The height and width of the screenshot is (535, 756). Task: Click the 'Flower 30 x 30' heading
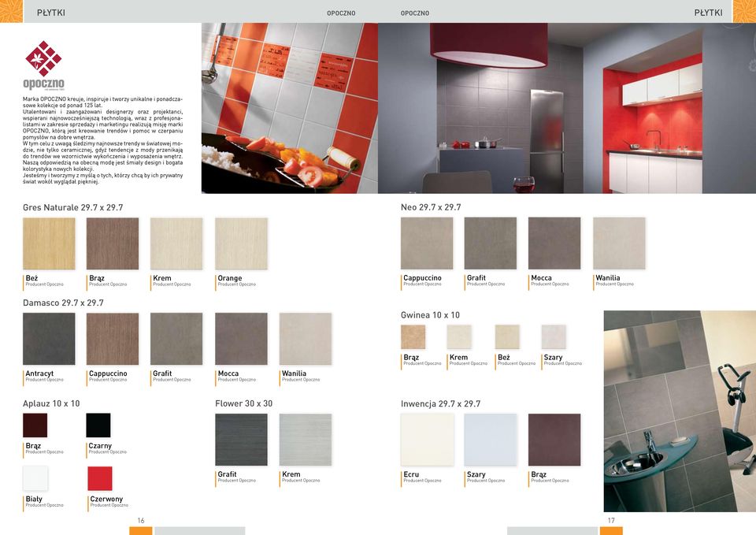coord(243,403)
